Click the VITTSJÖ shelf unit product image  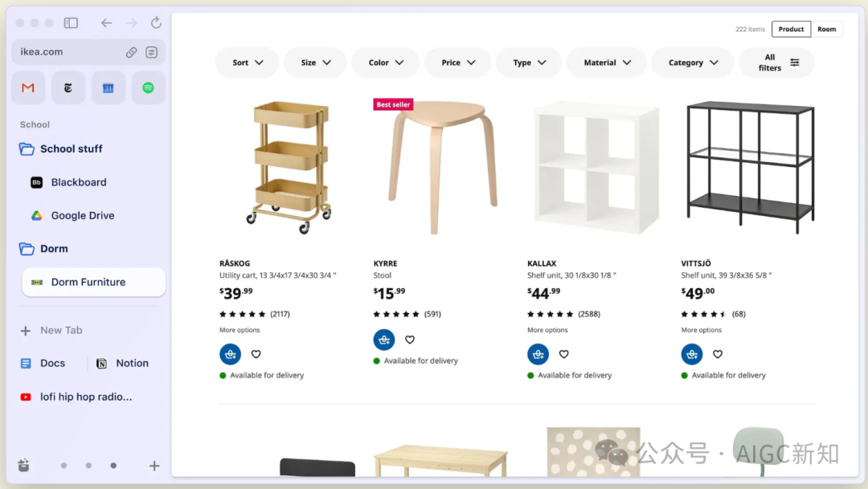[750, 168]
